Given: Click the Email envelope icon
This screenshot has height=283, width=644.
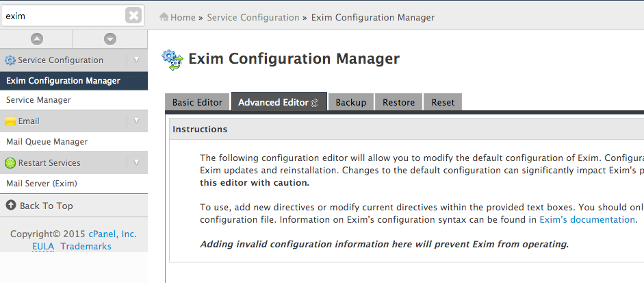Looking at the screenshot, I should point(10,121).
